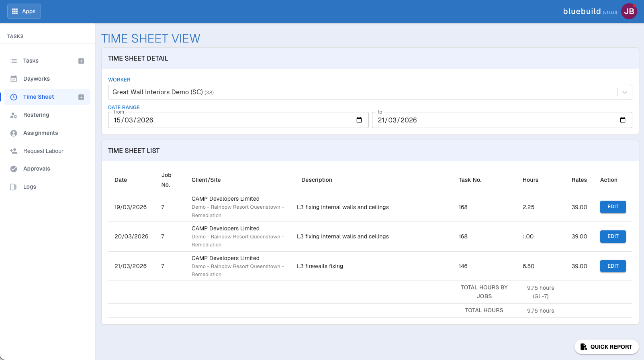Image resolution: width=644 pixels, height=360 pixels.
Task: Open Request Labour page
Action: point(43,151)
